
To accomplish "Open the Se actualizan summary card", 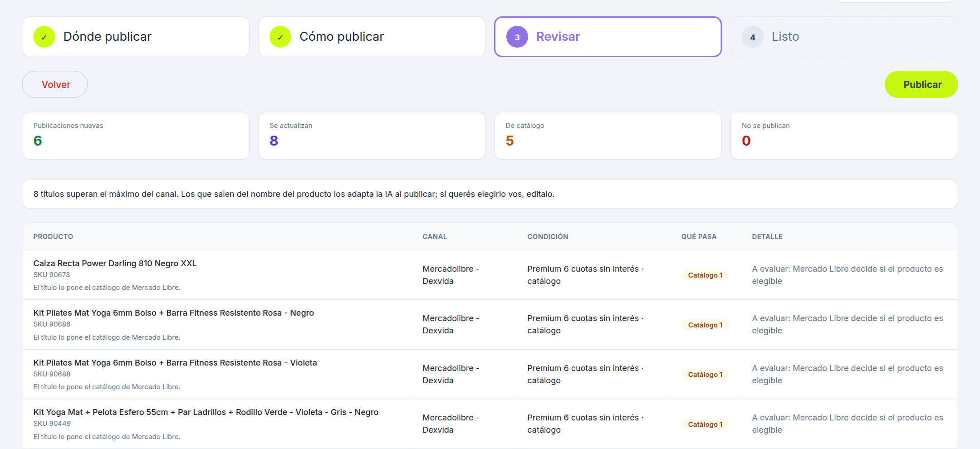I will [x=372, y=136].
